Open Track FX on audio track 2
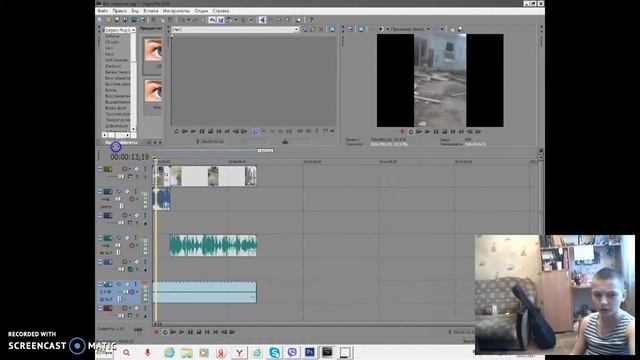 coord(127,191)
